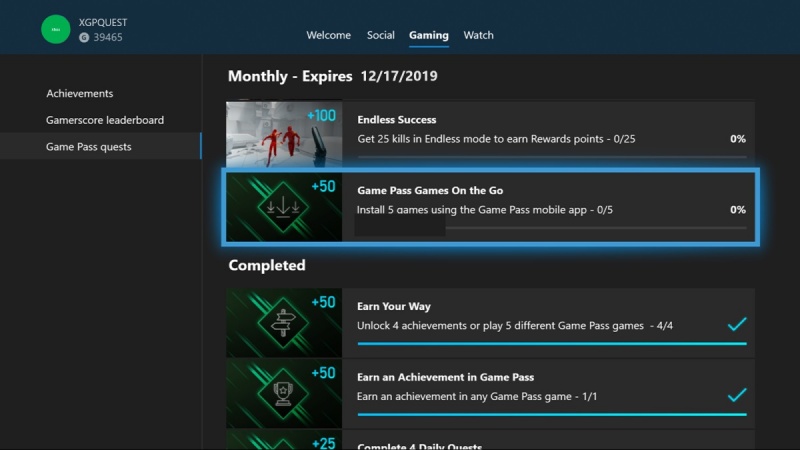
Task: Click the signpost icon on Earn Your Way
Action: click(283, 323)
